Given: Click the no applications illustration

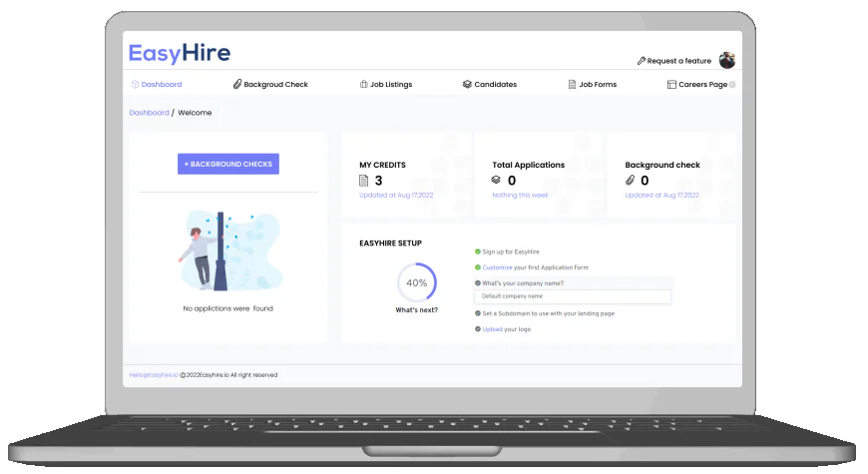Looking at the screenshot, I should point(230,250).
